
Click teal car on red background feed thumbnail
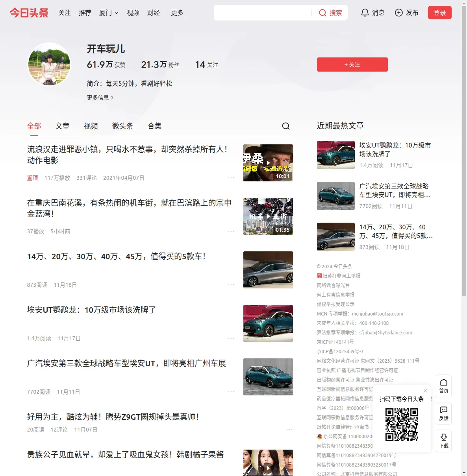[268, 323]
